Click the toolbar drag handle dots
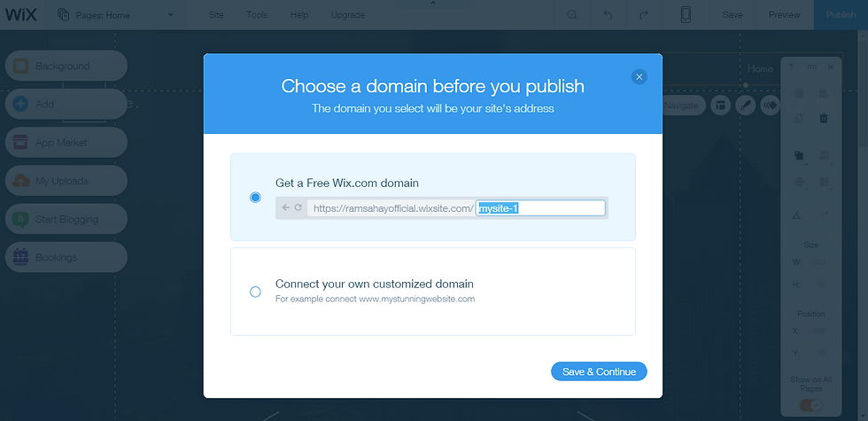 tap(811, 67)
